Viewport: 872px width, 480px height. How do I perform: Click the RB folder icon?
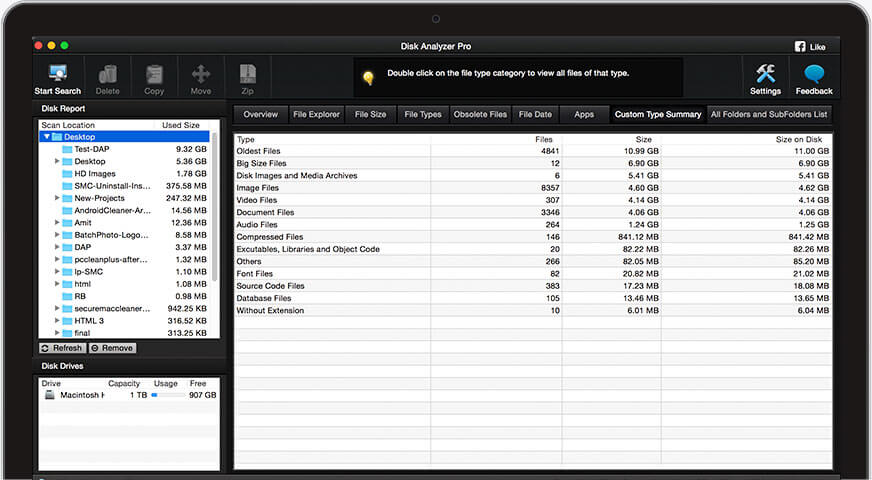[67, 296]
